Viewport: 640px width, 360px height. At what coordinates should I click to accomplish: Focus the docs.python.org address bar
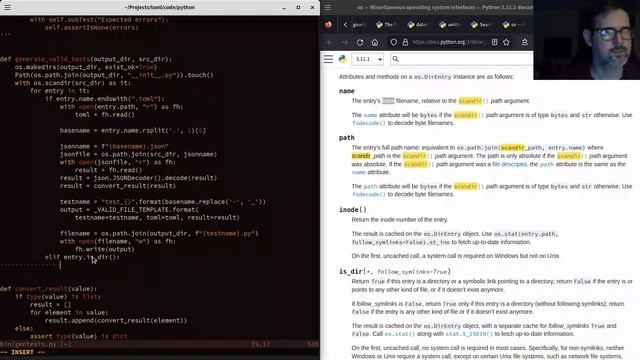[448, 42]
